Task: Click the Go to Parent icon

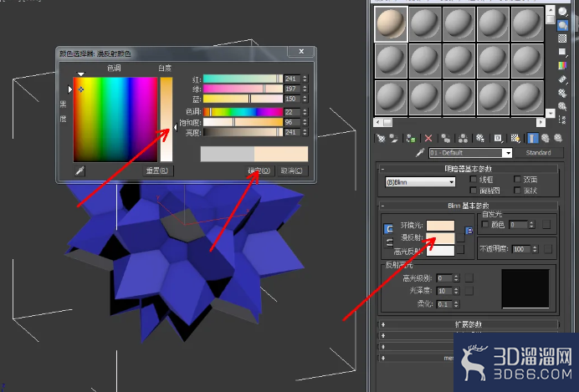Action: tap(546, 138)
